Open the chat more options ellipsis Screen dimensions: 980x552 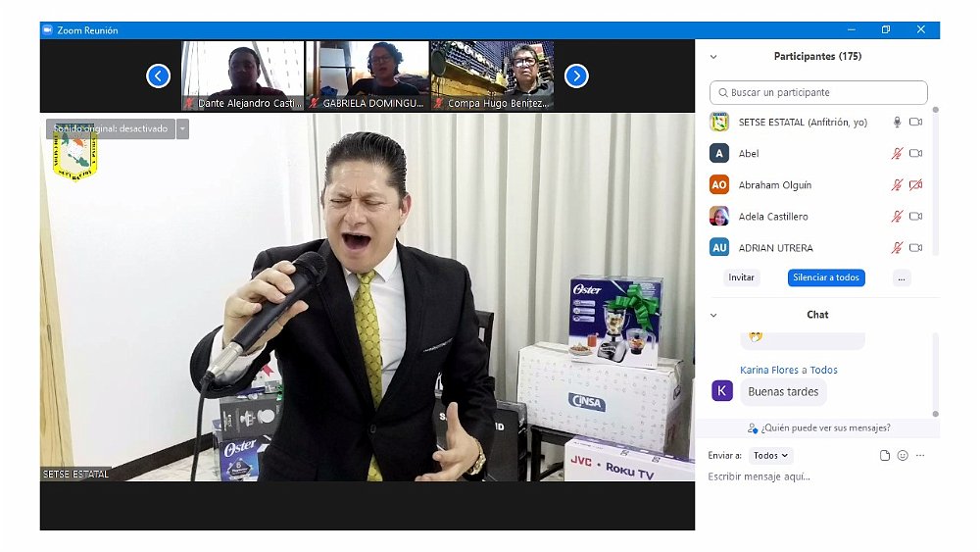[x=920, y=456]
